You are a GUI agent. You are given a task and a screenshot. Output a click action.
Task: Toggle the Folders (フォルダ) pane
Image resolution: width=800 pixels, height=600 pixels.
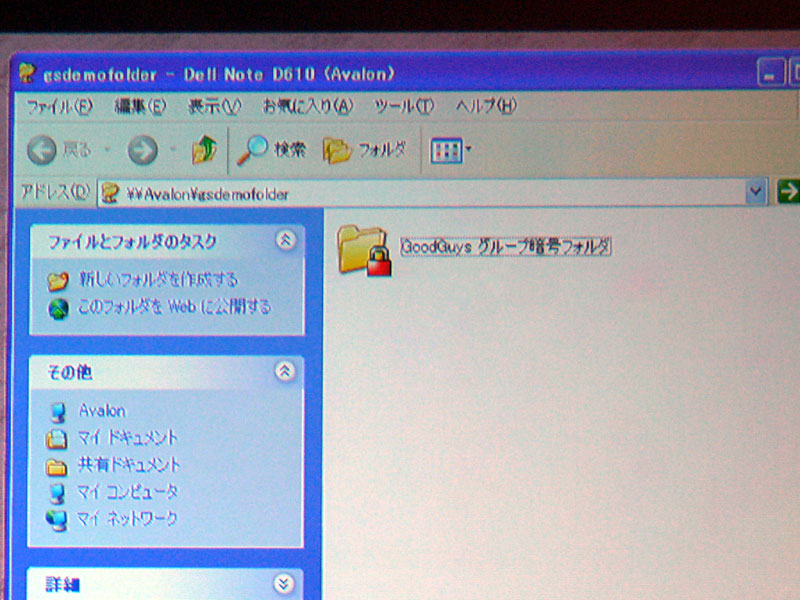click(365, 150)
